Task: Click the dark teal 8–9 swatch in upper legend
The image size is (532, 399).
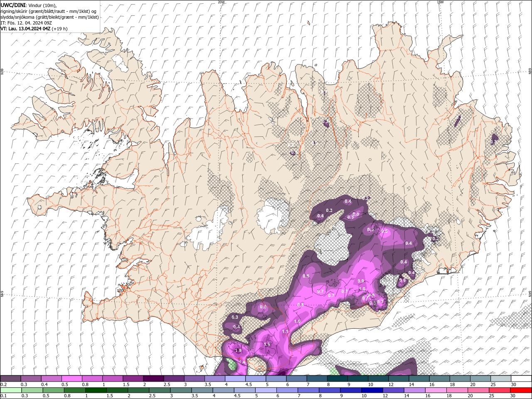Action: coord(337,379)
